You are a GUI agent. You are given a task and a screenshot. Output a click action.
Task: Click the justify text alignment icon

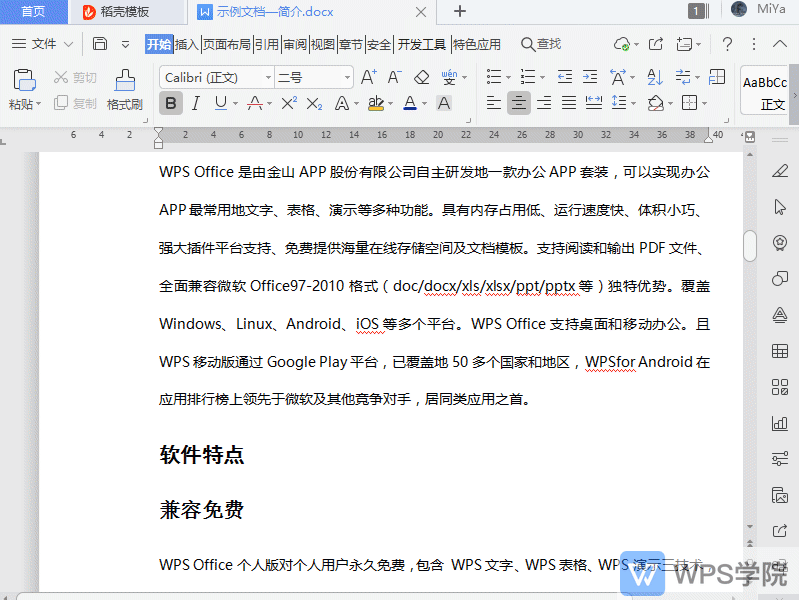pos(569,103)
